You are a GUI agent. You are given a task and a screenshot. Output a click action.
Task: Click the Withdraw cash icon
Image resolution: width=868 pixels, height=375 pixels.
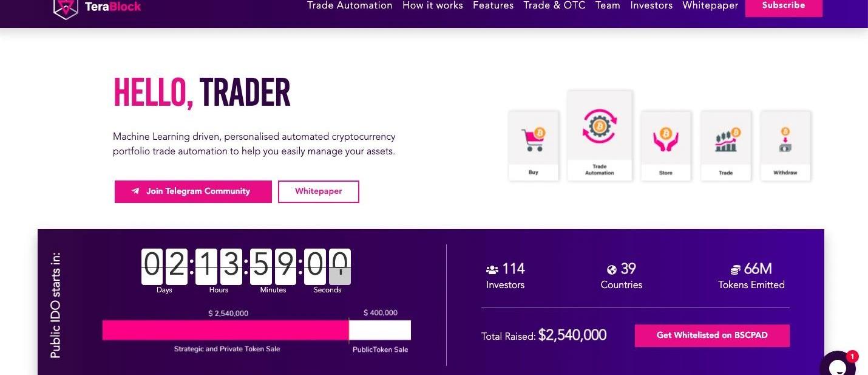785,140
